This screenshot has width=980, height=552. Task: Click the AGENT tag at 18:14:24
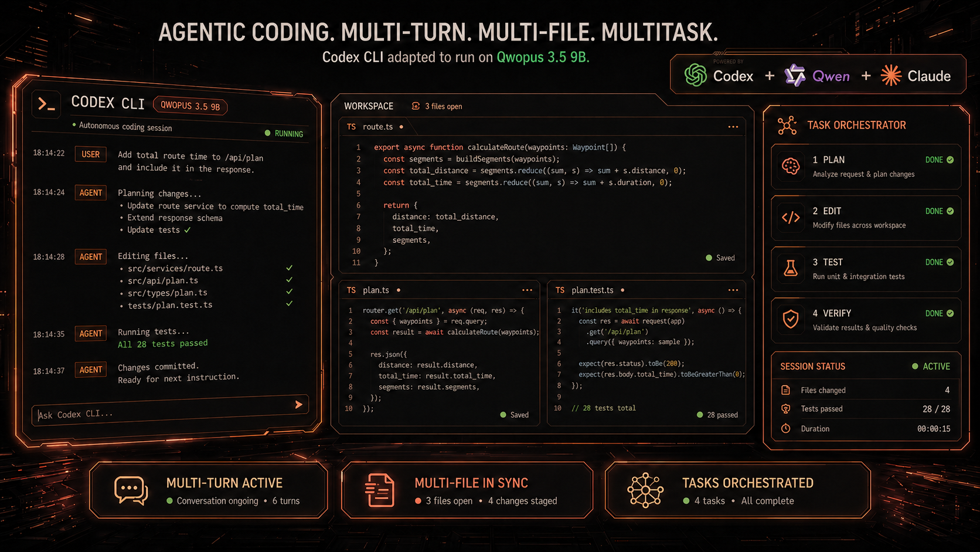(91, 192)
